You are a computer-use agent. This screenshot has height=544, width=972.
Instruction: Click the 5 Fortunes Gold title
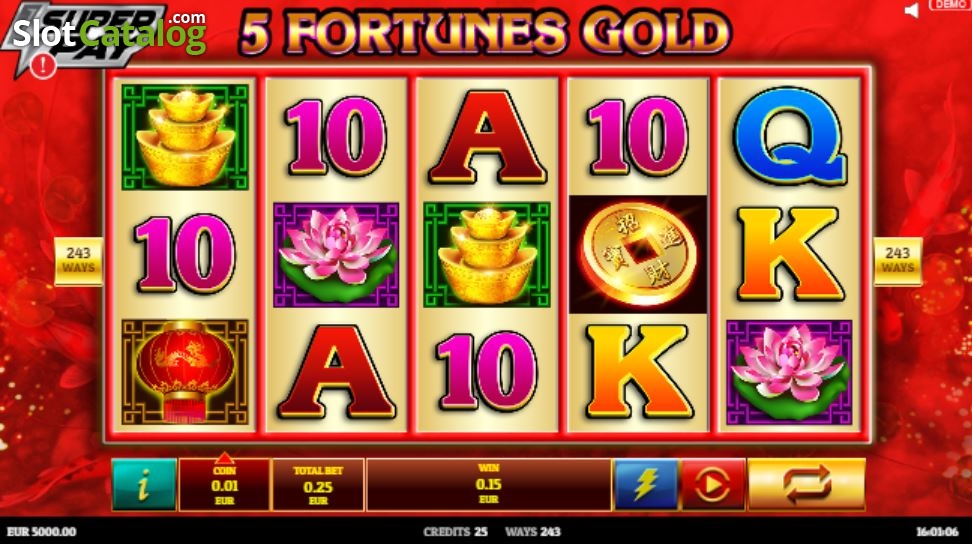pos(485,30)
